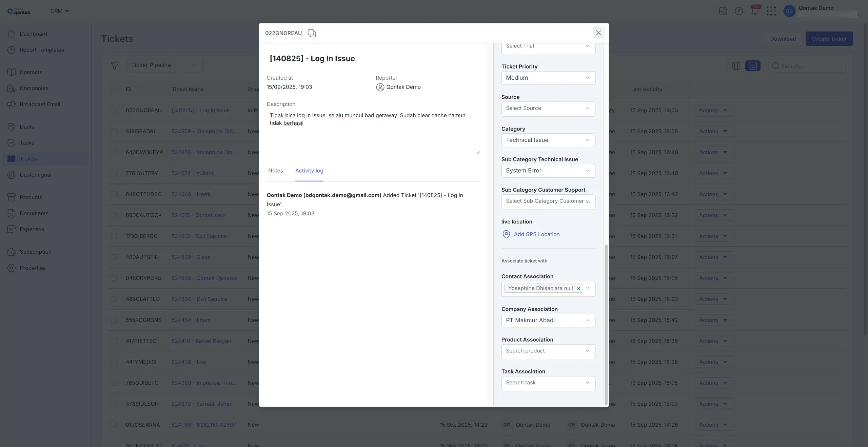Switch to the Notes tab
The height and width of the screenshot is (447, 868).
point(276,171)
